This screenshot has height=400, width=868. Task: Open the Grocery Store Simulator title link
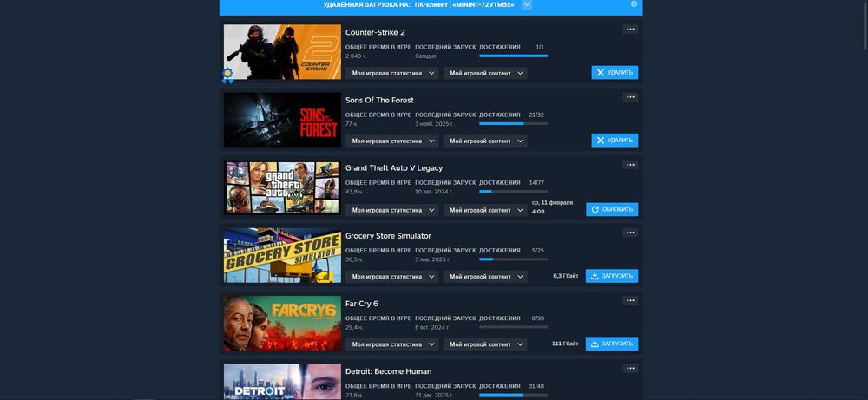[388, 236]
